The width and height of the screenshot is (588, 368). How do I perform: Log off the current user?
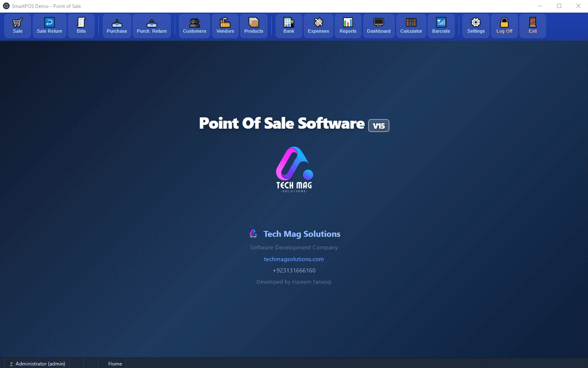[504, 26]
